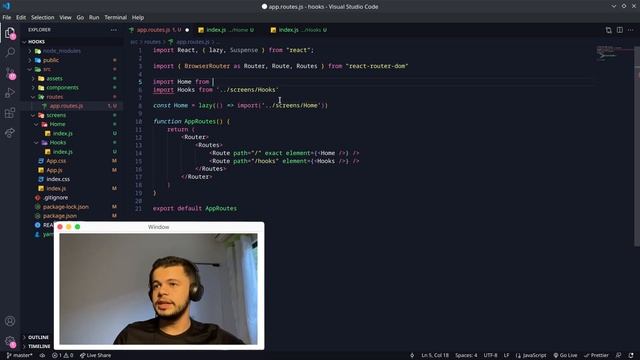Expand the components folder
Screen dimensions: 640x360
tap(71, 88)
